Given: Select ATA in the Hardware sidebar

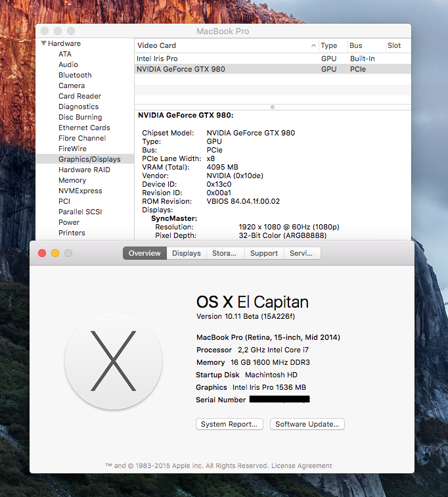Looking at the screenshot, I should 65,54.
